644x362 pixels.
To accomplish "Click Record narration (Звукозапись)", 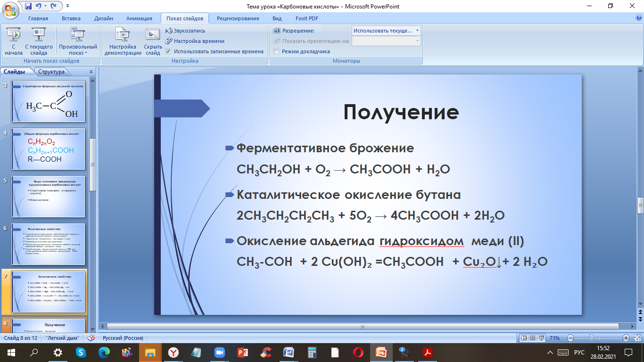I will 185,31.
